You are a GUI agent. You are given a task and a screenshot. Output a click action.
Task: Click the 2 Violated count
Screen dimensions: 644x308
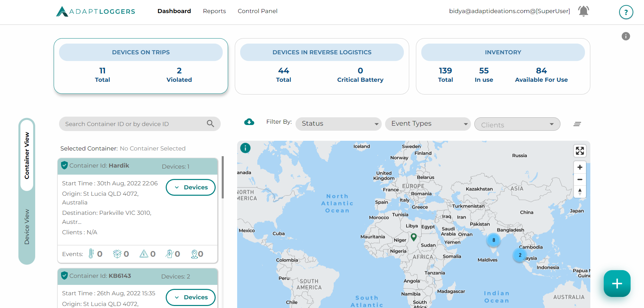[179, 75]
